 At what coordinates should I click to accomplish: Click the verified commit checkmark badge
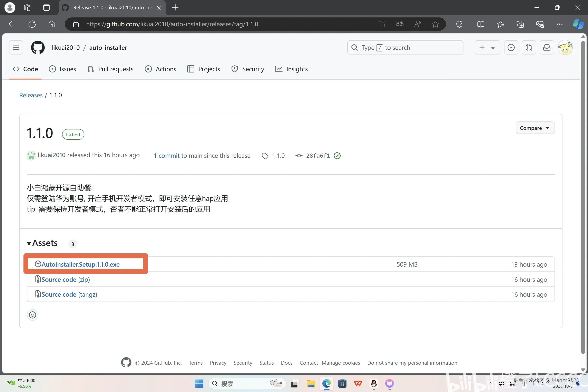(337, 156)
